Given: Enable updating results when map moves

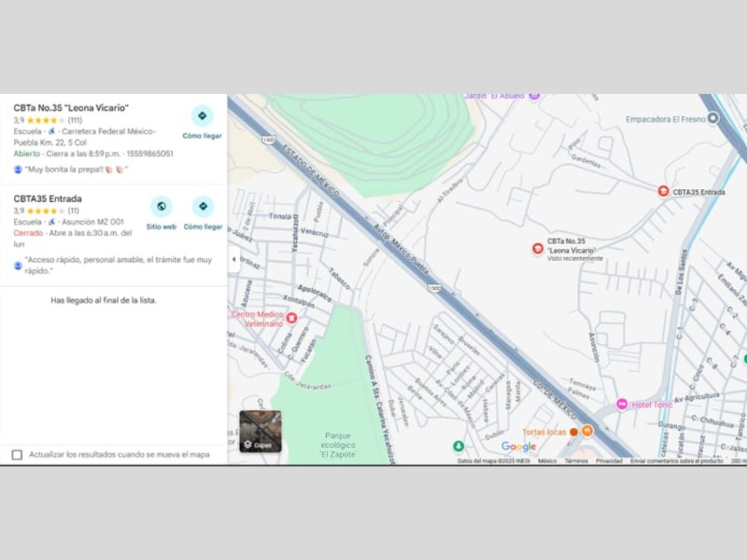Looking at the screenshot, I should pyautogui.click(x=17, y=455).
